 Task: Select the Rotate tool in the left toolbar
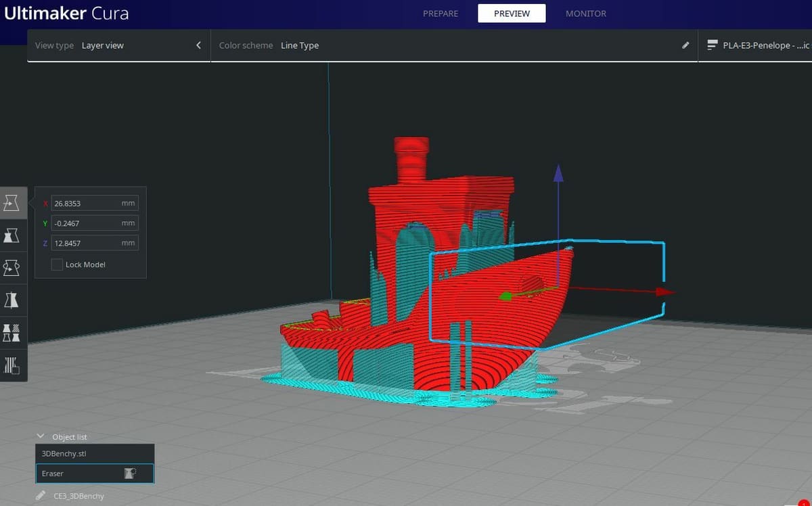coord(12,267)
